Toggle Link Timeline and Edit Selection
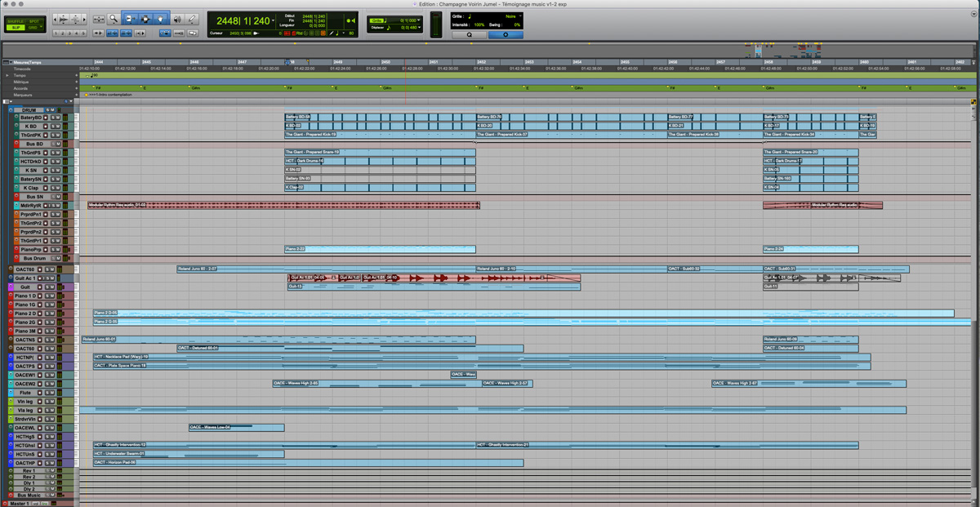Screen dimensions: 980x507 [x=112, y=33]
